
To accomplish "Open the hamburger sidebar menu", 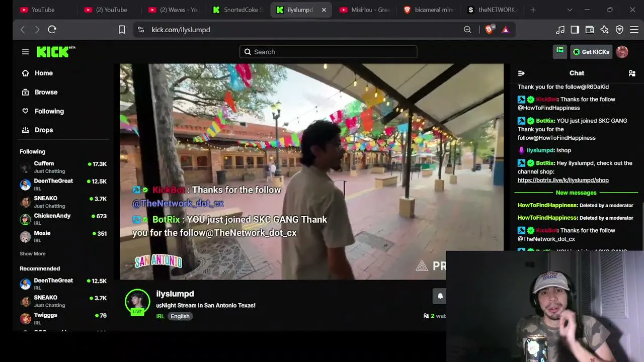I will (25, 52).
